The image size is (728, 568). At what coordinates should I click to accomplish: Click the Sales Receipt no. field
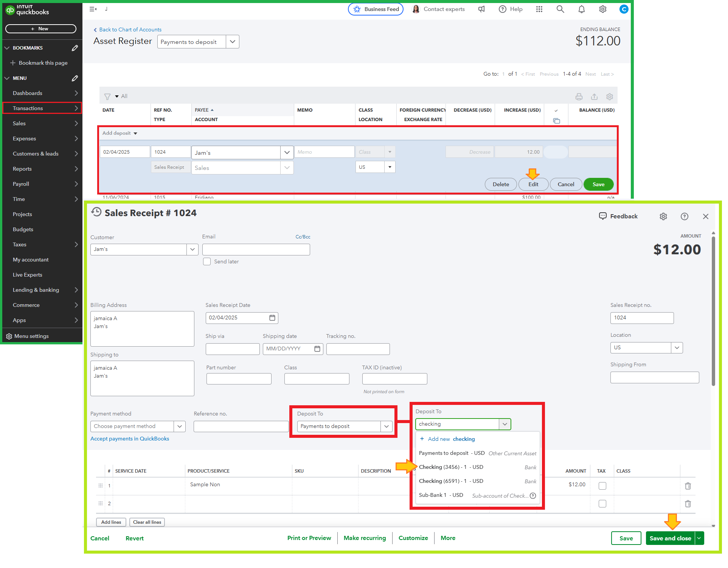[642, 318]
